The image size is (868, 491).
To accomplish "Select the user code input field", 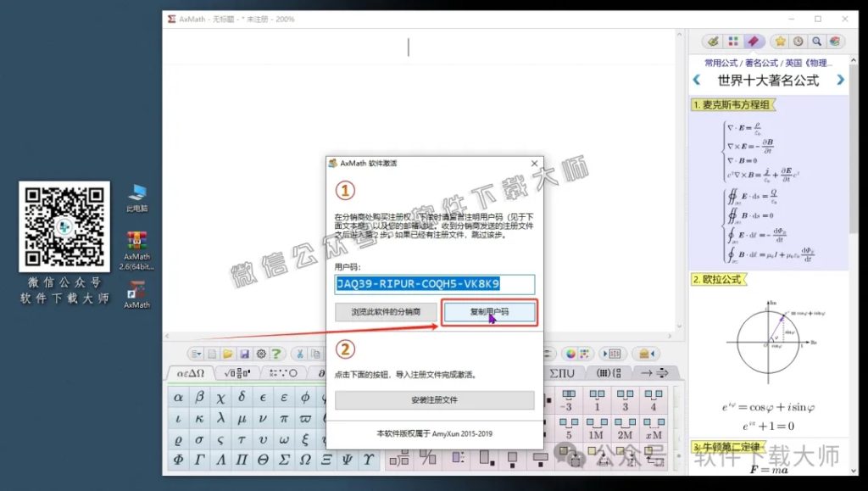I will pyautogui.click(x=433, y=284).
